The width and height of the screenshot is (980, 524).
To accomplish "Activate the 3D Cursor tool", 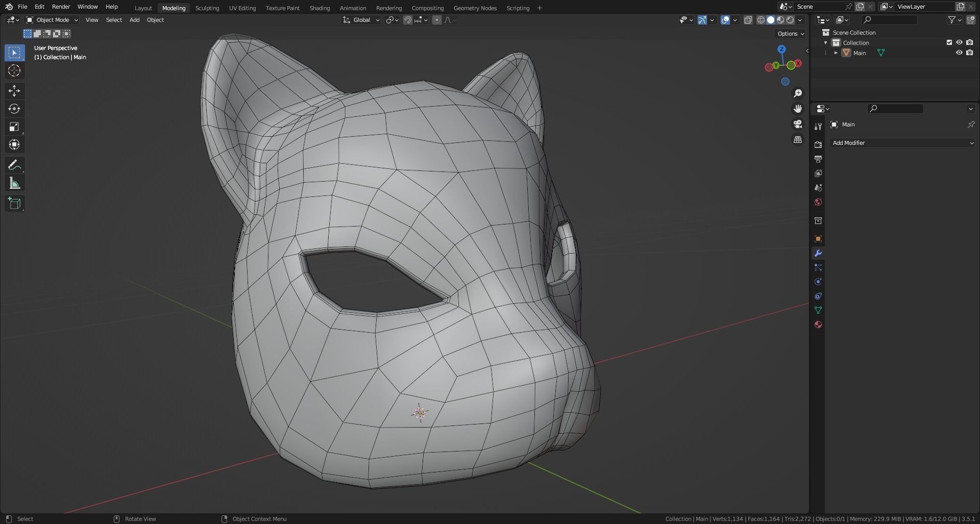I will click(14, 70).
